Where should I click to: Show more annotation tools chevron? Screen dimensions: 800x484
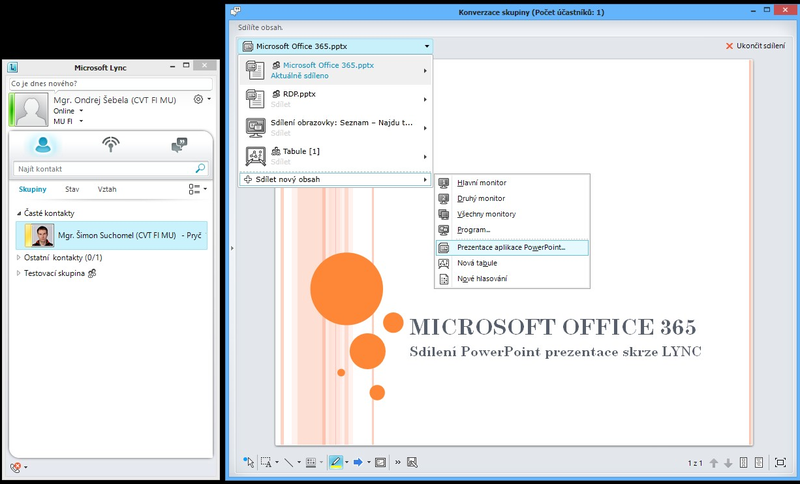[x=397, y=462]
